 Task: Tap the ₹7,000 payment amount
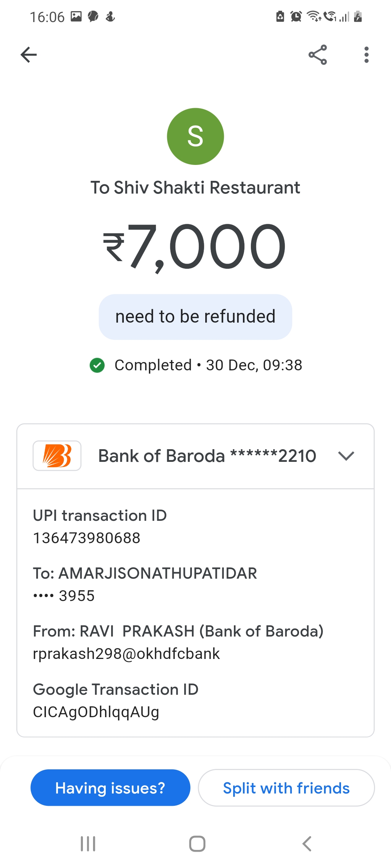195,247
